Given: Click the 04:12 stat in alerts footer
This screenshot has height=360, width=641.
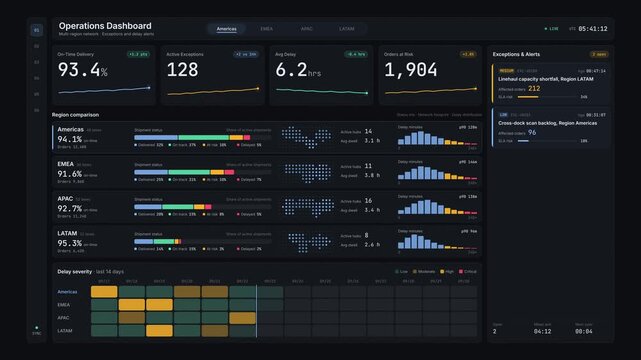Looking at the screenshot, I should point(542,331).
